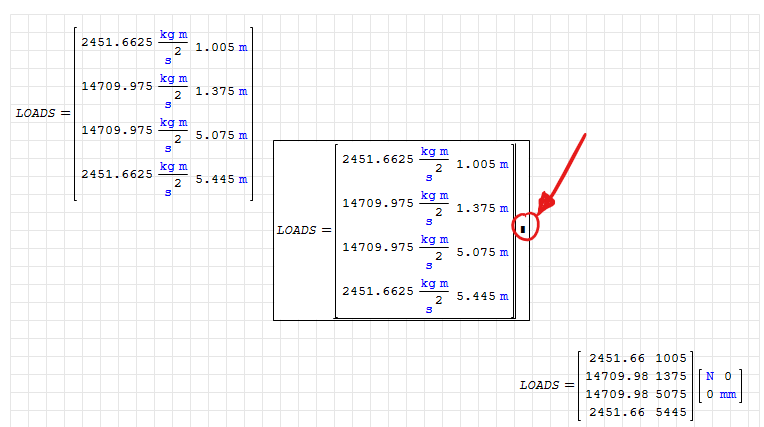764x427 pixels.
Task: Select 2451.6625 in first row of top-left matrix
Action: tap(117, 41)
